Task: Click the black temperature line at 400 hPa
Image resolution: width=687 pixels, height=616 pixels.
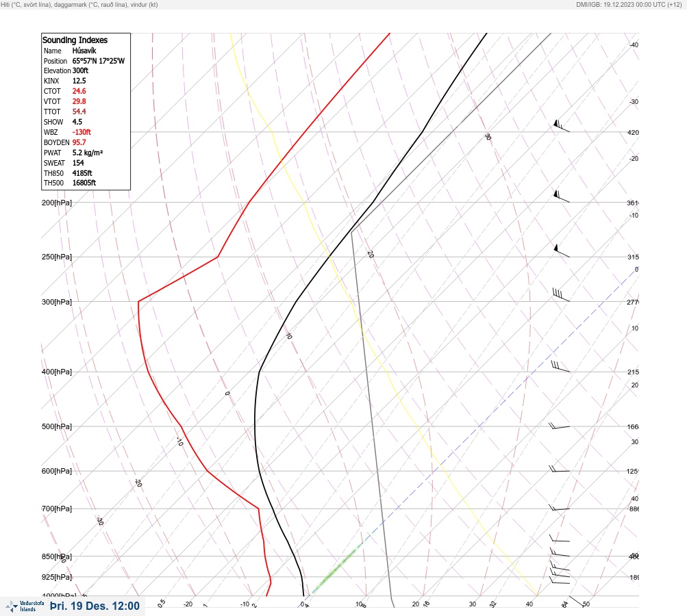Action: pyautogui.click(x=260, y=372)
